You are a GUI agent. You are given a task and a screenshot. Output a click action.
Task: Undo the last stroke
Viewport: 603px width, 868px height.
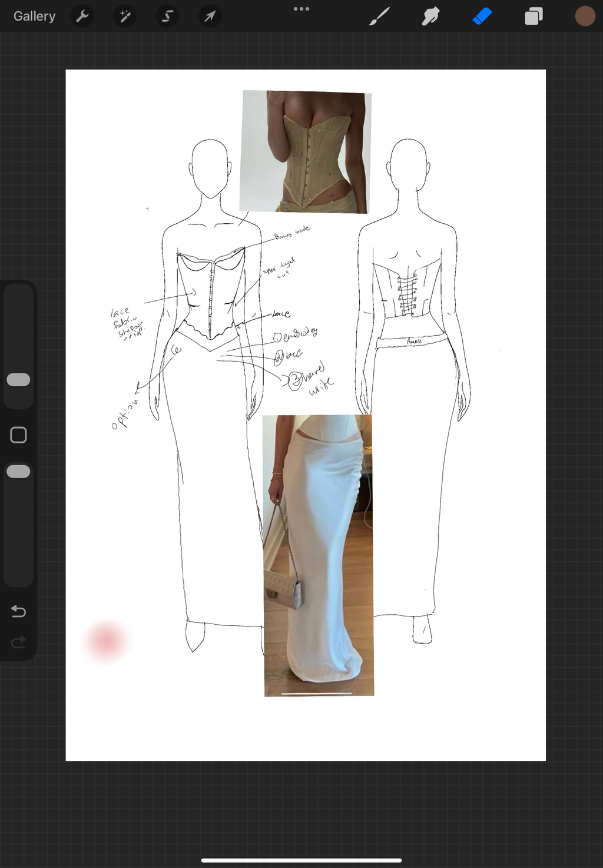tap(18, 611)
